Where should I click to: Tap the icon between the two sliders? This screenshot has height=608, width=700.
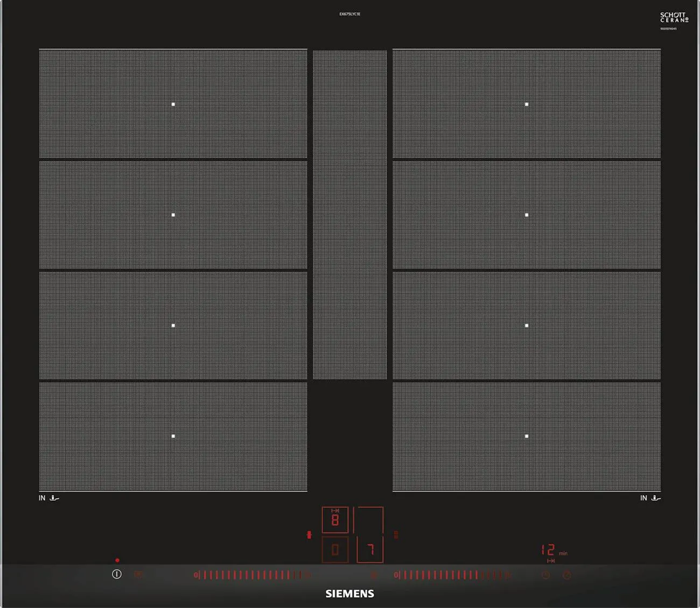point(374,575)
